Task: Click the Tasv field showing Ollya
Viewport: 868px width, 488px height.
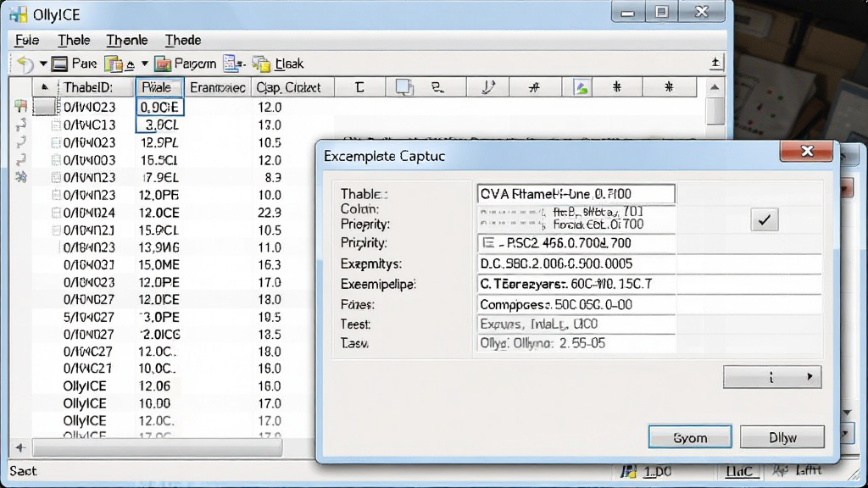Action: (x=576, y=343)
